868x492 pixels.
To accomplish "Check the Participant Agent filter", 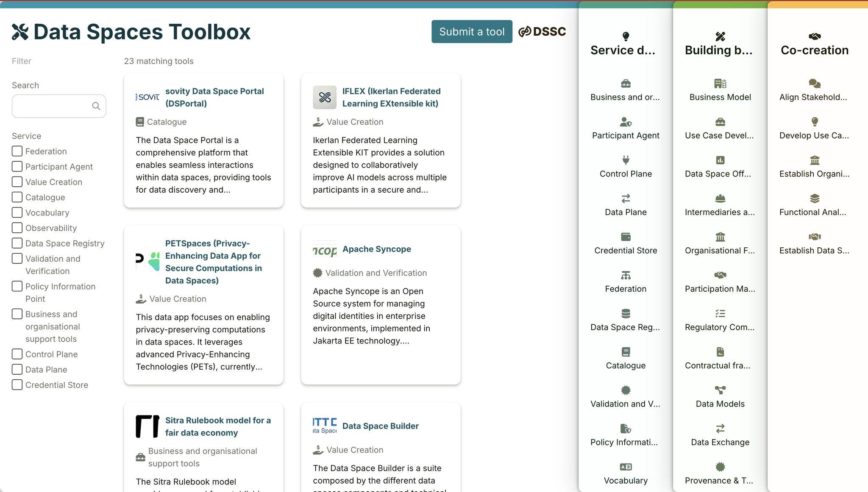I will (17, 166).
